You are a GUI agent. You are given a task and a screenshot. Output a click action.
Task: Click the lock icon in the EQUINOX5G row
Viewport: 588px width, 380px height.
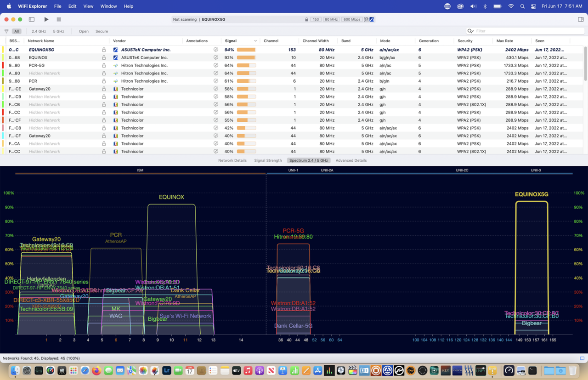pyautogui.click(x=104, y=50)
